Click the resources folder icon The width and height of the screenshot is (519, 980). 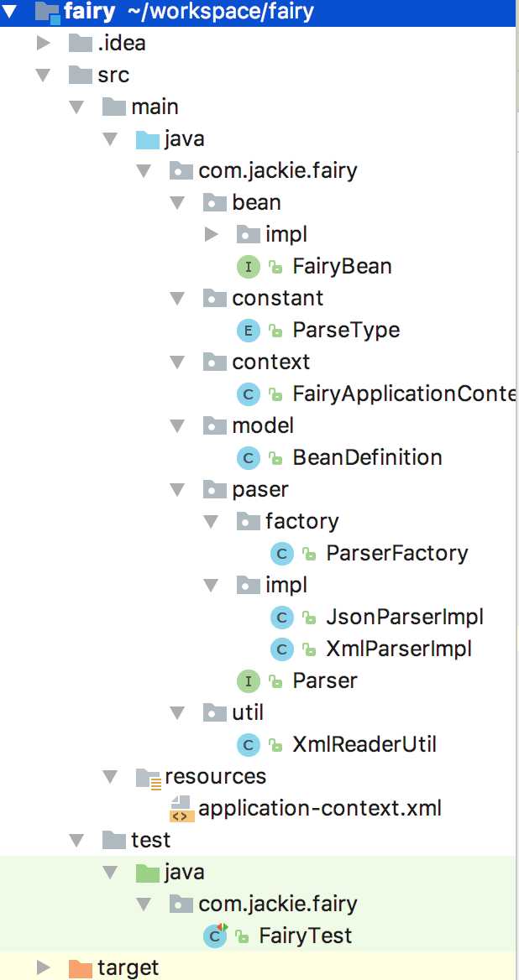click(148, 777)
